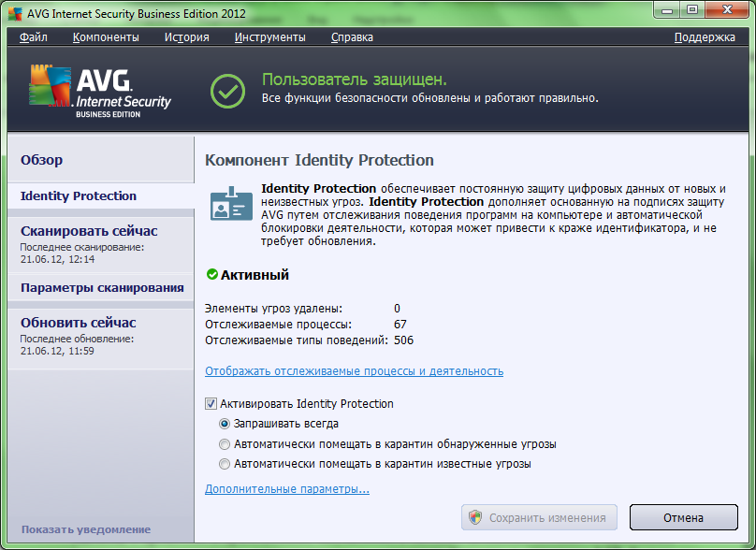The height and width of the screenshot is (550, 756).
Task: Go to the Обзор sidebar section
Action: 101,160
